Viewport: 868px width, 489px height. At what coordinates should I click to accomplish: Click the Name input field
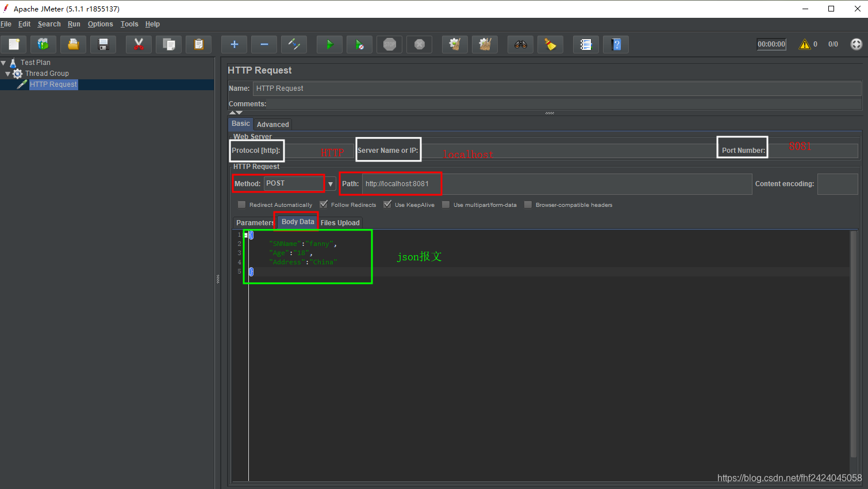557,88
